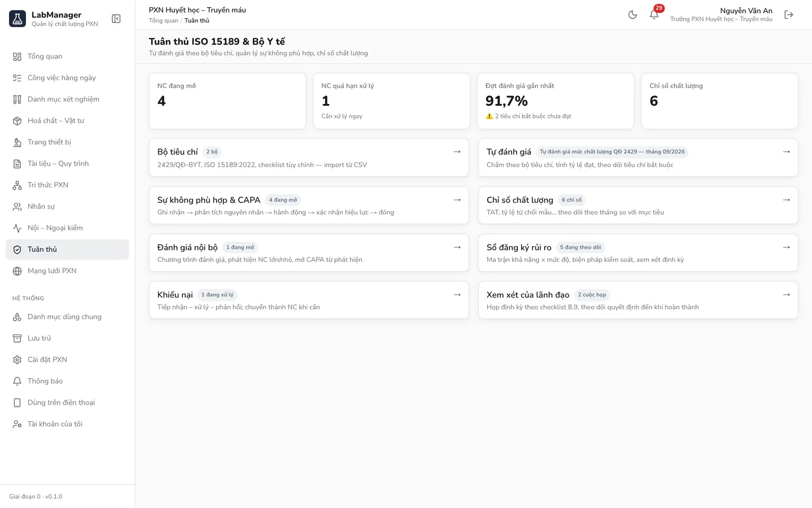
Task: Click the Tài liệu – Quy trình document icon
Action: click(17, 164)
